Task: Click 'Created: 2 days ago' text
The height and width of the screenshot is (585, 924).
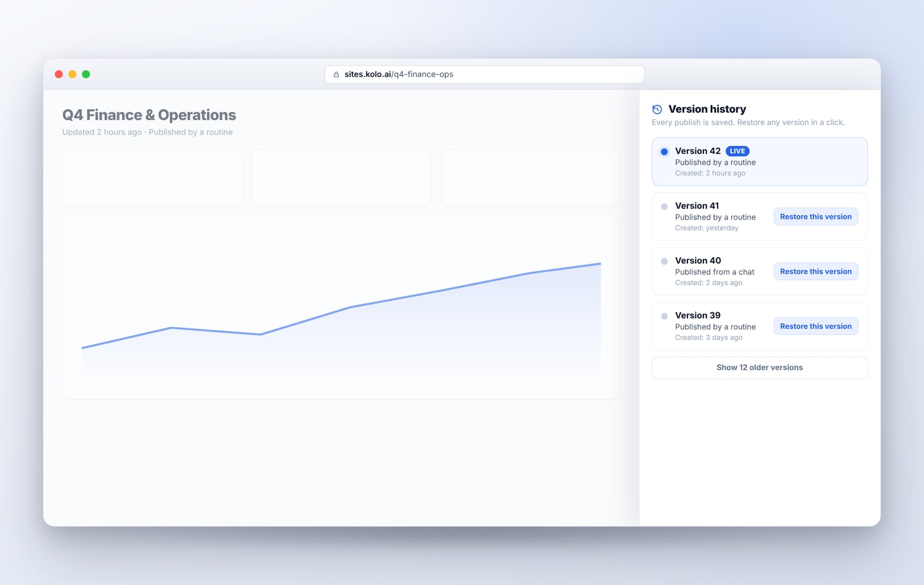Action: point(708,283)
